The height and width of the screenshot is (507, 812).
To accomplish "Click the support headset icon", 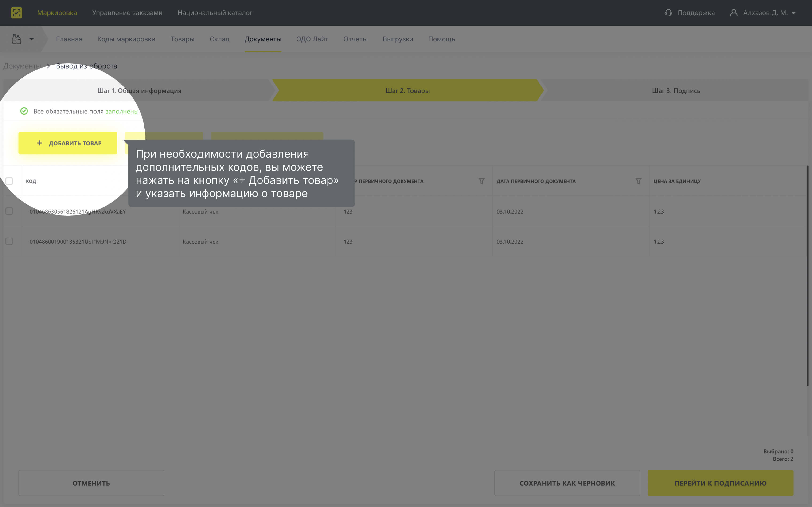I will (668, 13).
